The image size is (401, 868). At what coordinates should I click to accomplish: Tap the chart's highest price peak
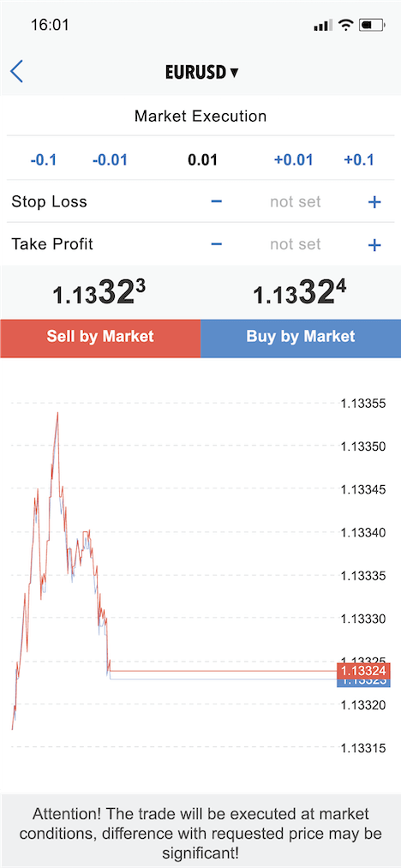[57, 413]
